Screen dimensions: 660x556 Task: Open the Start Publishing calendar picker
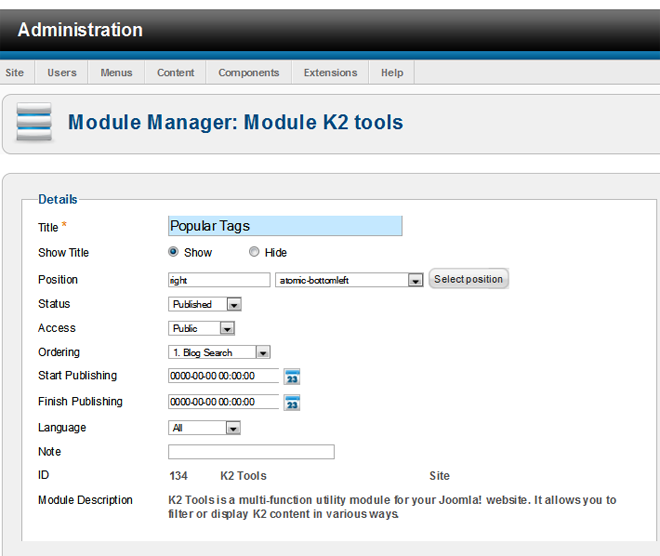pos(292,377)
